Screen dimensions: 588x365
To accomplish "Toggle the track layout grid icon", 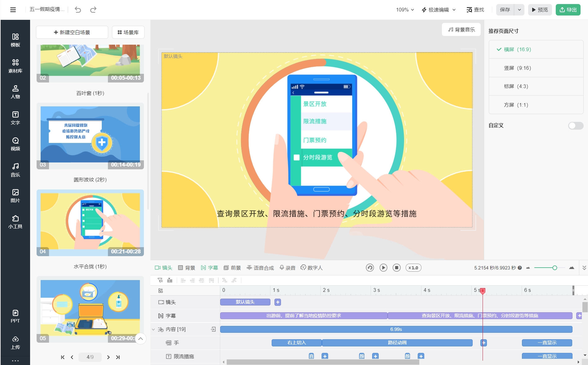I will (160, 291).
